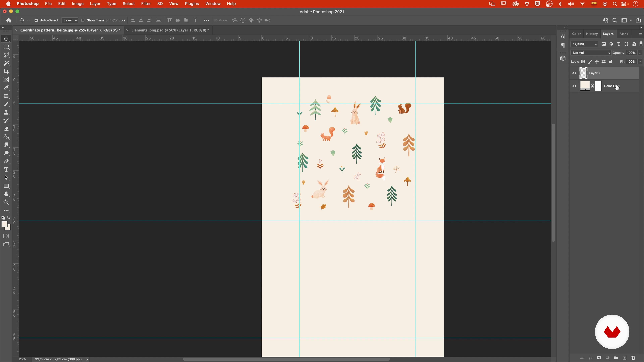Screen dimensions: 644x362
Task: Click the Color Fill 1 color thumbnail
Action: (585, 86)
